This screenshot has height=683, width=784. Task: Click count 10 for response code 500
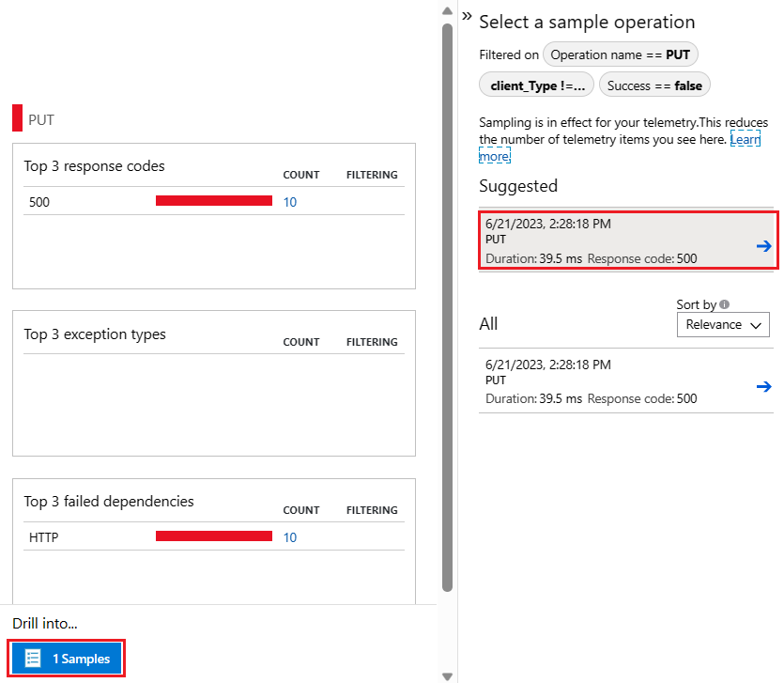(x=290, y=202)
